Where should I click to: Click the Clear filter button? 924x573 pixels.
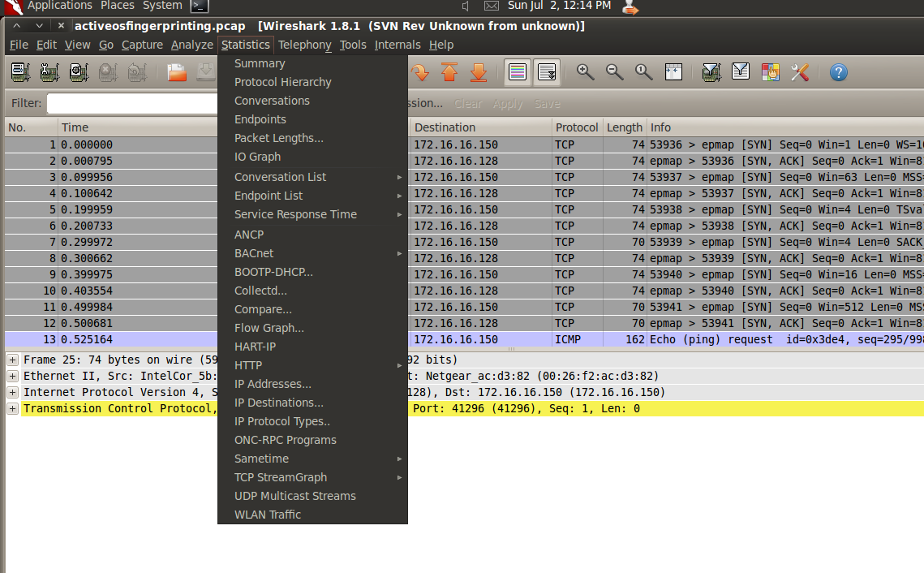(468, 104)
